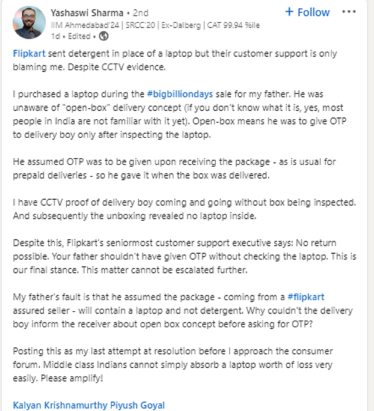Open the Flipkart company mention link
The height and width of the screenshot is (411, 374).
pyautogui.click(x=29, y=54)
